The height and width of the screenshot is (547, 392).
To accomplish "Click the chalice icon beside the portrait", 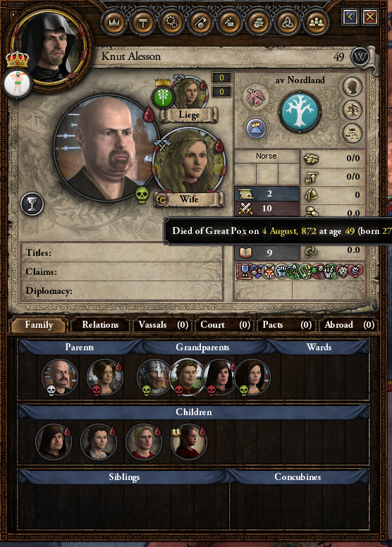I will click(32, 204).
